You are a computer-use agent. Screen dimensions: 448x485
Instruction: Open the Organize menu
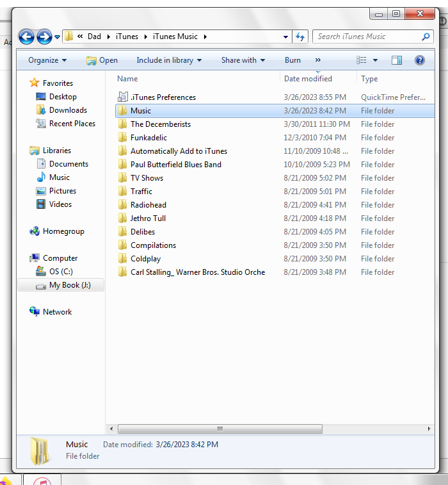point(47,60)
